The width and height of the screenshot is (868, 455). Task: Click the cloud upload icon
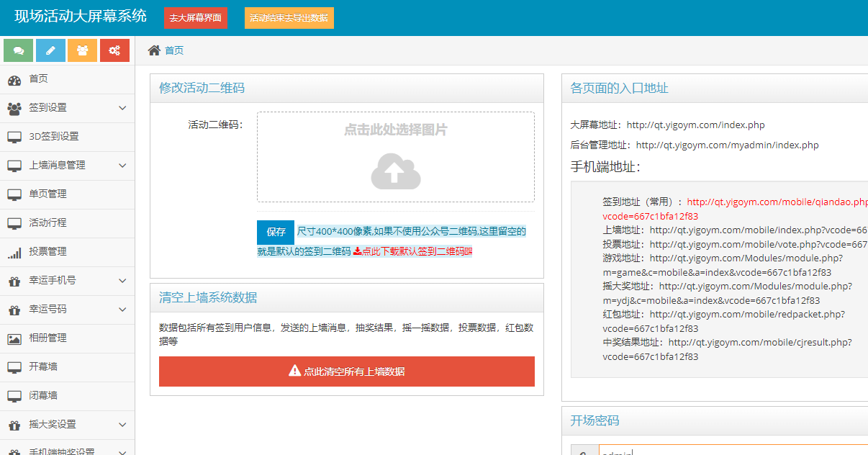pos(395,171)
